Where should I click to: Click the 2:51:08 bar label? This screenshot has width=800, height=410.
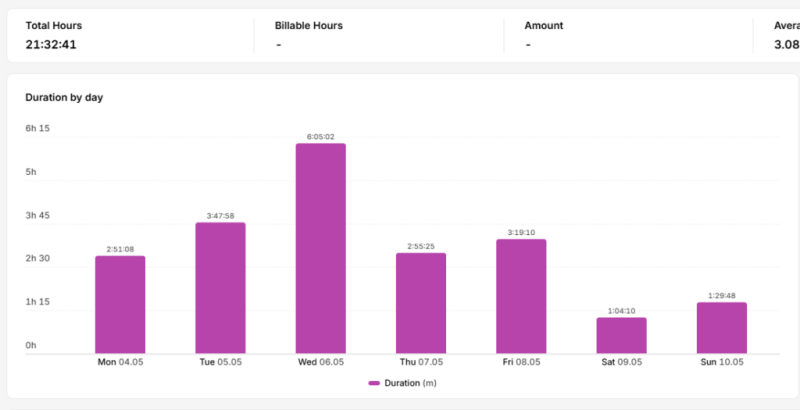[120, 249]
